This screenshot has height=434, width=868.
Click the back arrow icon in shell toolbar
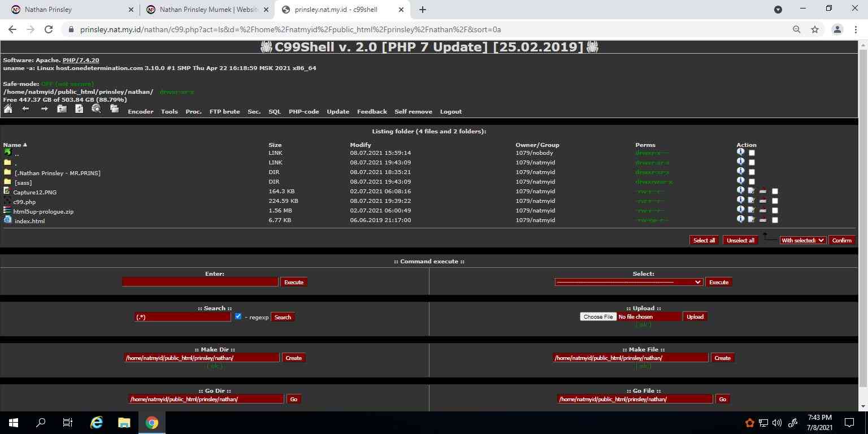[x=25, y=109]
